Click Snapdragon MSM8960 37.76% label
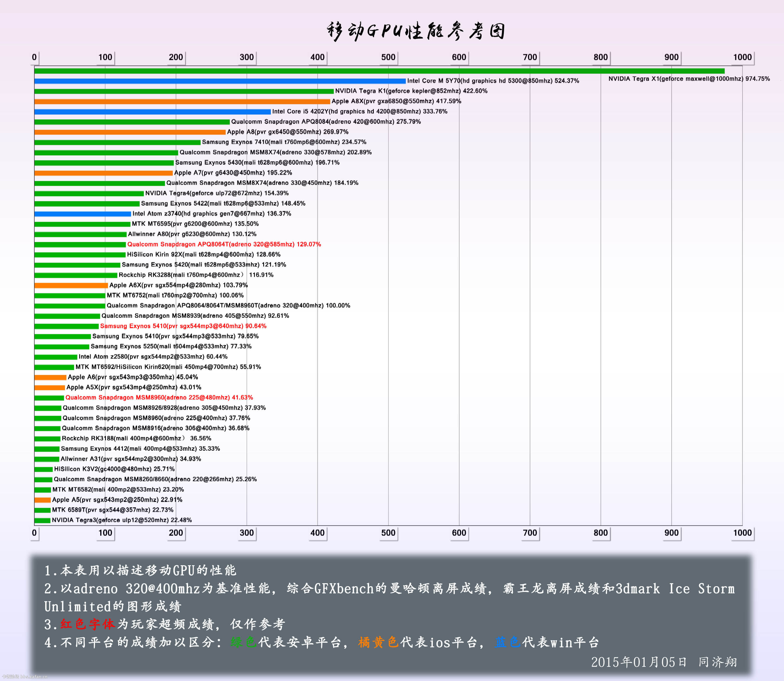This screenshot has width=784, height=681. 157,418
